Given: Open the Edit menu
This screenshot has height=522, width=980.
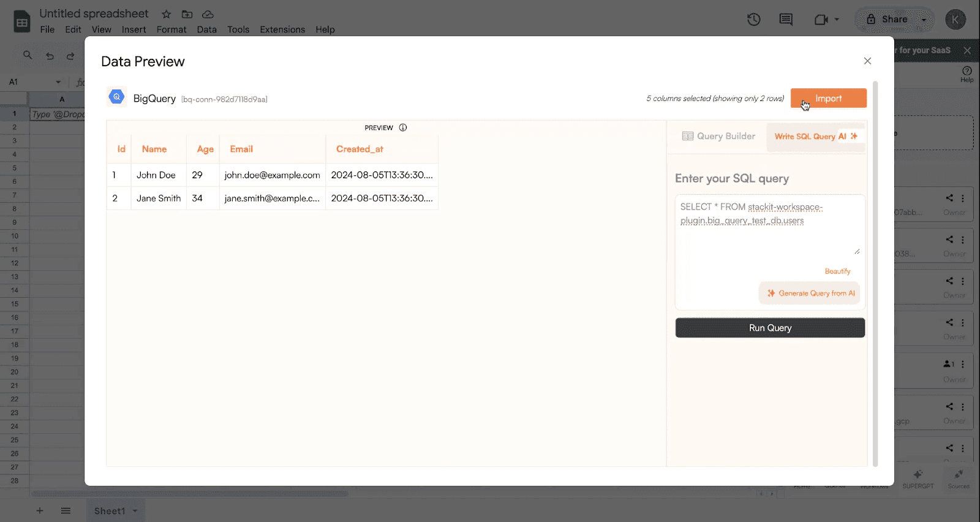Looking at the screenshot, I should 73,29.
